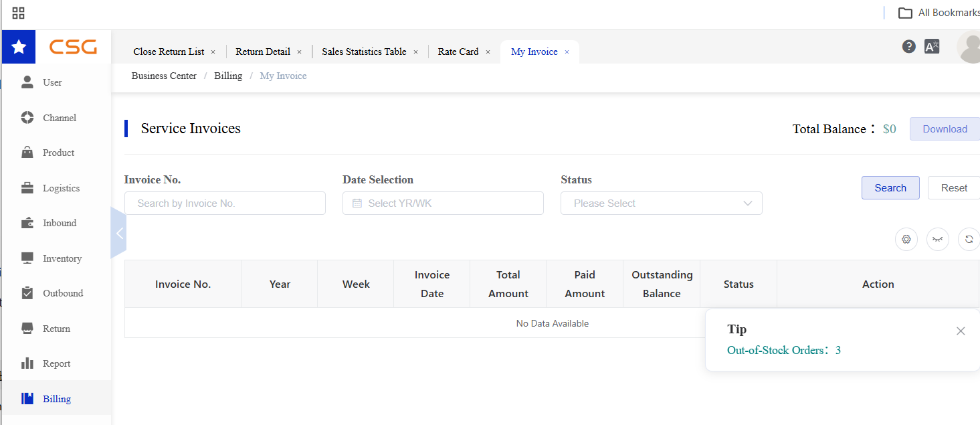This screenshot has width=980, height=425.
Task: Click the Status column header
Action: click(x=739, y=284)
